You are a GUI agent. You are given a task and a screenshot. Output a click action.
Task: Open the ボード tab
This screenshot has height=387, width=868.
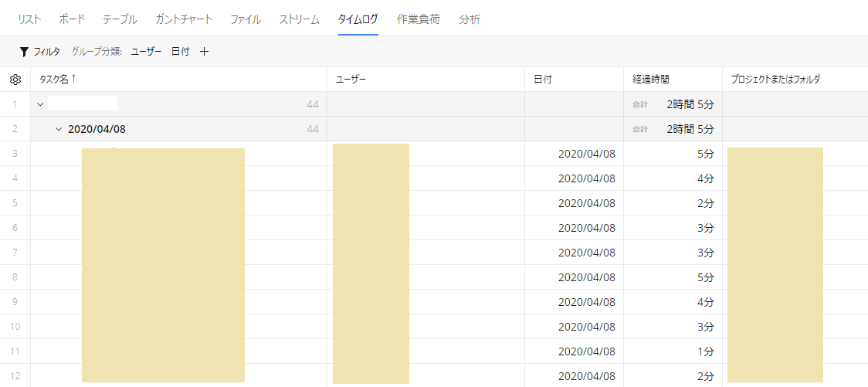pos(72,19)
